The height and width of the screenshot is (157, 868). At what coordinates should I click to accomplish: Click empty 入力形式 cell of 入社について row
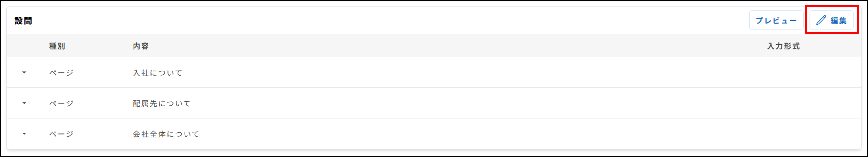pyautogui.click(x=783, y=73)
